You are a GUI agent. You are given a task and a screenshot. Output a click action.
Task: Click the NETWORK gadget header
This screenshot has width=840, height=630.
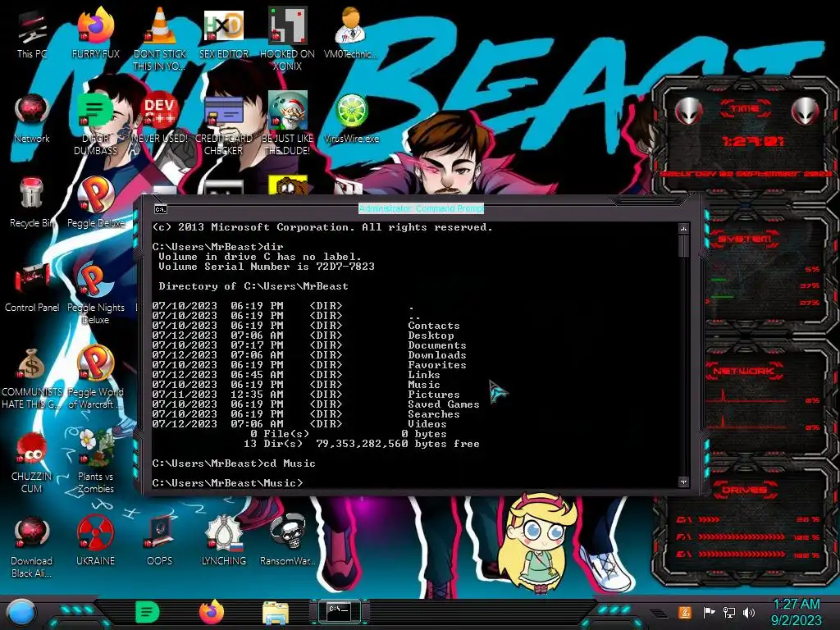pyautogui.click(x=745, y=370)
